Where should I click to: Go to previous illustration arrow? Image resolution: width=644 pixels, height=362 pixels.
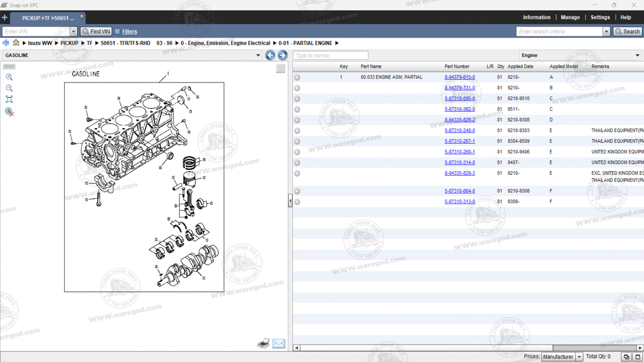click(270, 55)
